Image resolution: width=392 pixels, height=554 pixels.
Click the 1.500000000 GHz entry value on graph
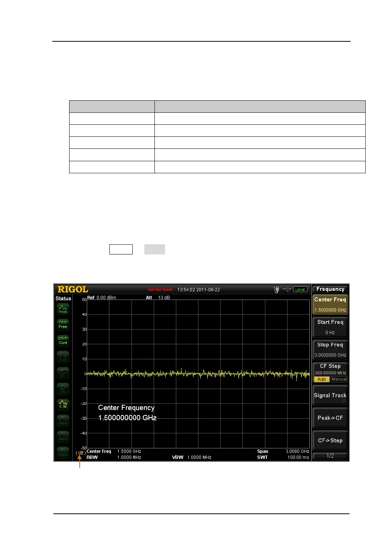[x=127, y=418]
